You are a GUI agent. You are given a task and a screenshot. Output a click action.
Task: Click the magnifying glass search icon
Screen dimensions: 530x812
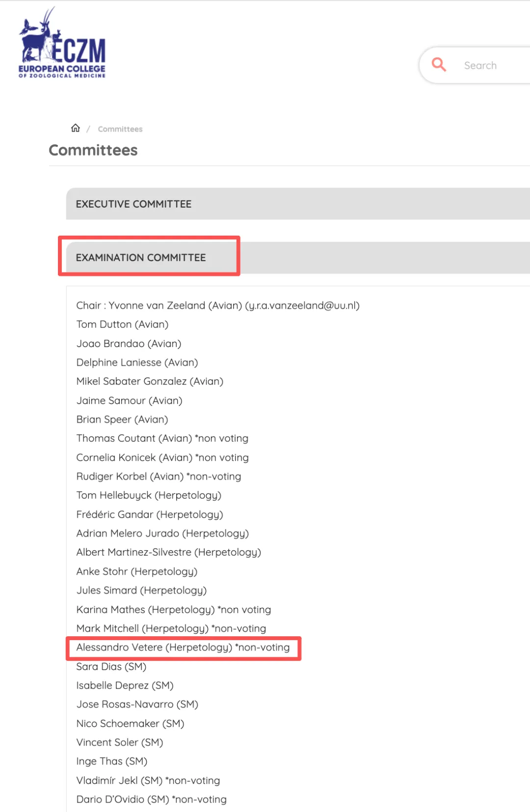(439, 65)
